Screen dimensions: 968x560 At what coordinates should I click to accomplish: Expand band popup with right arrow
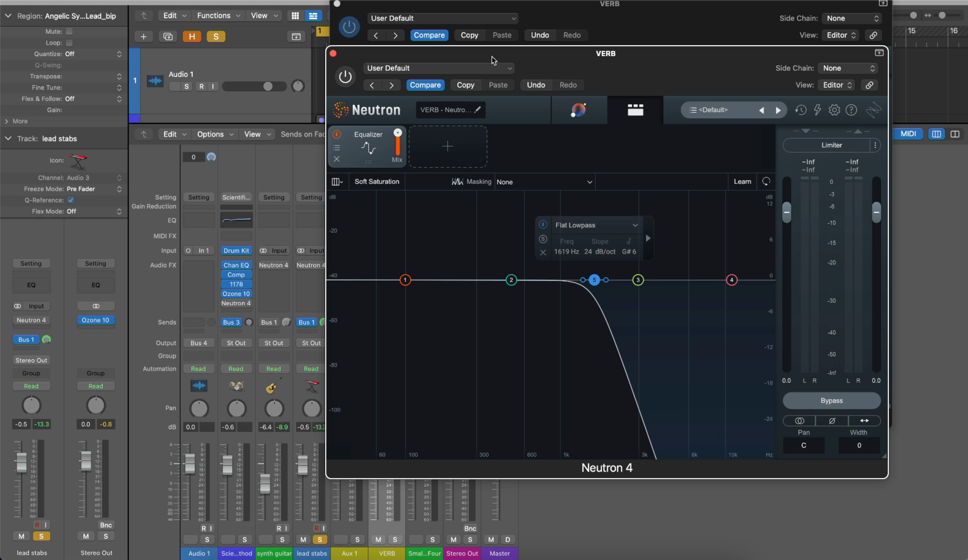tap(648, 238)
